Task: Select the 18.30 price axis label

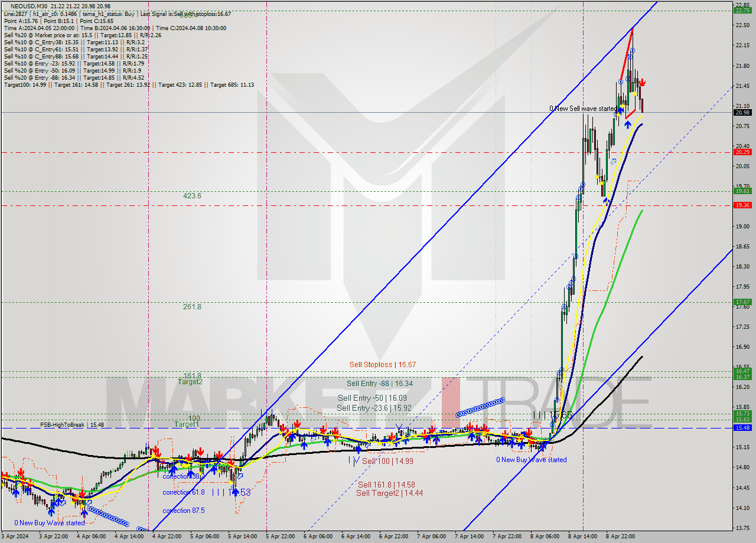Action: 742,267
